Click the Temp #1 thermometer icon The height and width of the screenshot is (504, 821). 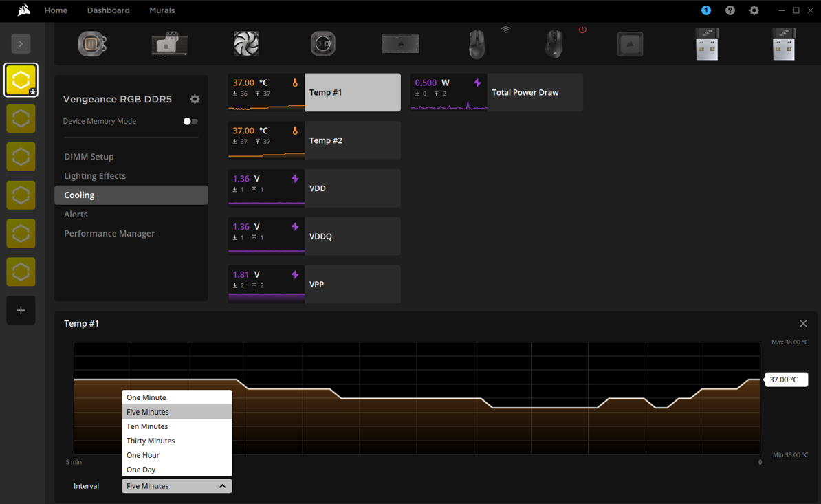click(x=295, y=83)
